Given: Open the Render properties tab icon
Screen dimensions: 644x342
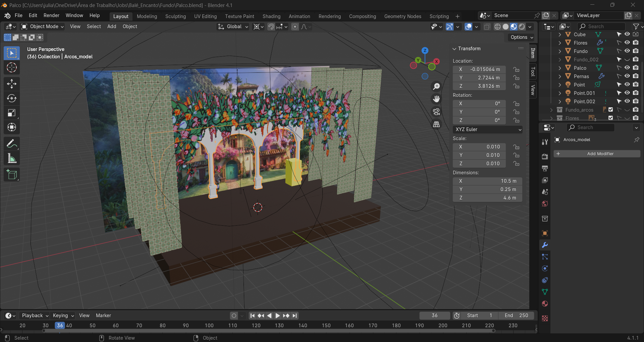Looking at the screenshot, I should (x=545, y=157).
